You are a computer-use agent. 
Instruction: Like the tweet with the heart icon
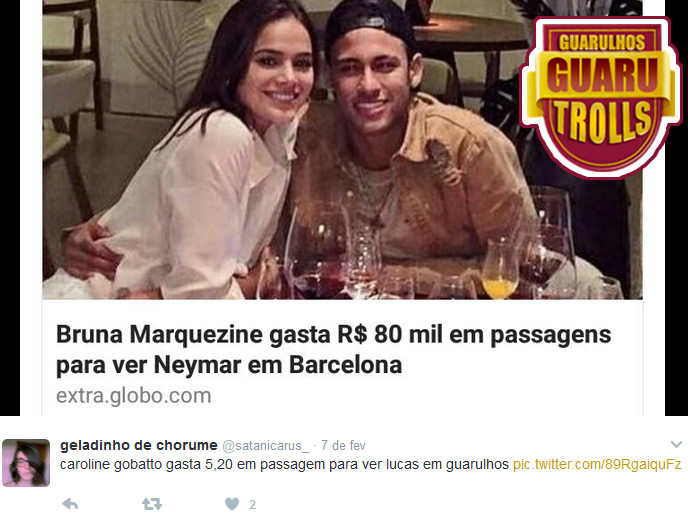click(232, 504)
